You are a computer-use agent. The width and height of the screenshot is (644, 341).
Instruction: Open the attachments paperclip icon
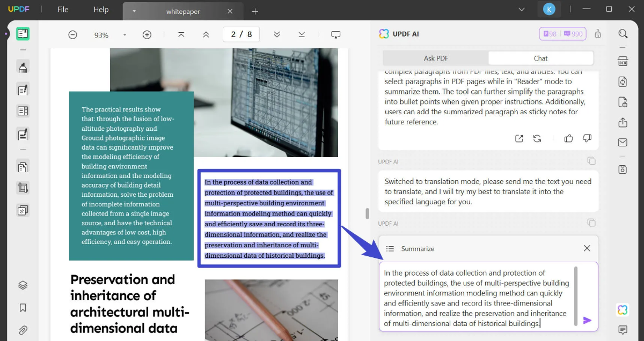pos(23,330)
